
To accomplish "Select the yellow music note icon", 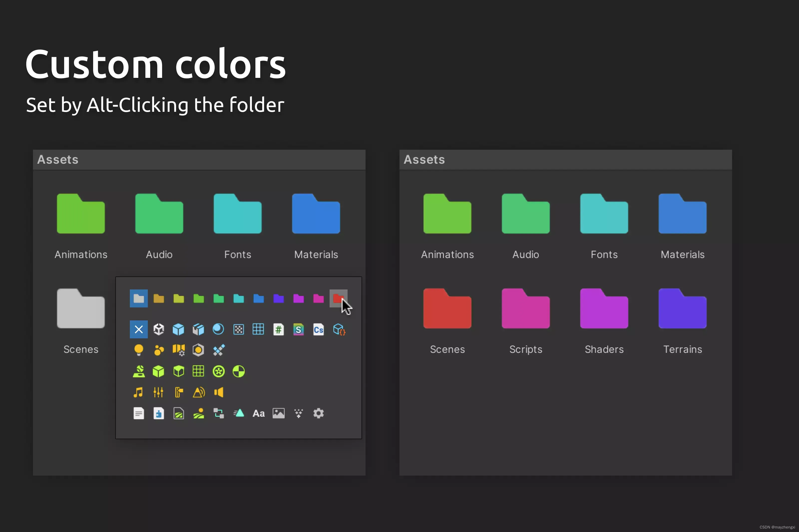I will point(138,392).
